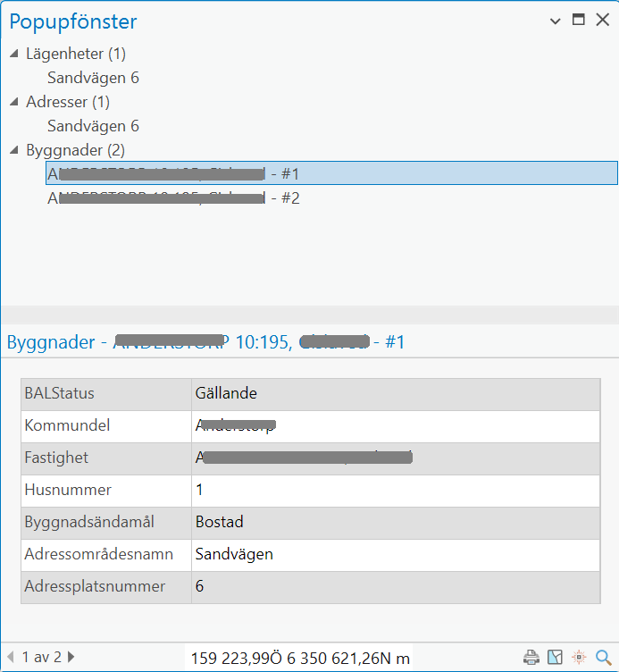This screenshot has width=619, height=672.
Task: Go to previous feature with left arrow
Action: click(11, 658)
